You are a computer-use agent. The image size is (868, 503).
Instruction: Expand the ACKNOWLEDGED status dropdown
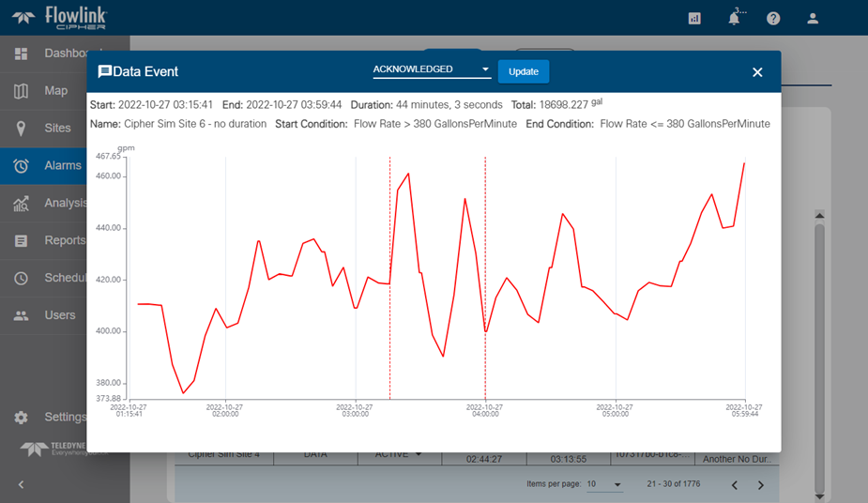[x=432, y=70]
